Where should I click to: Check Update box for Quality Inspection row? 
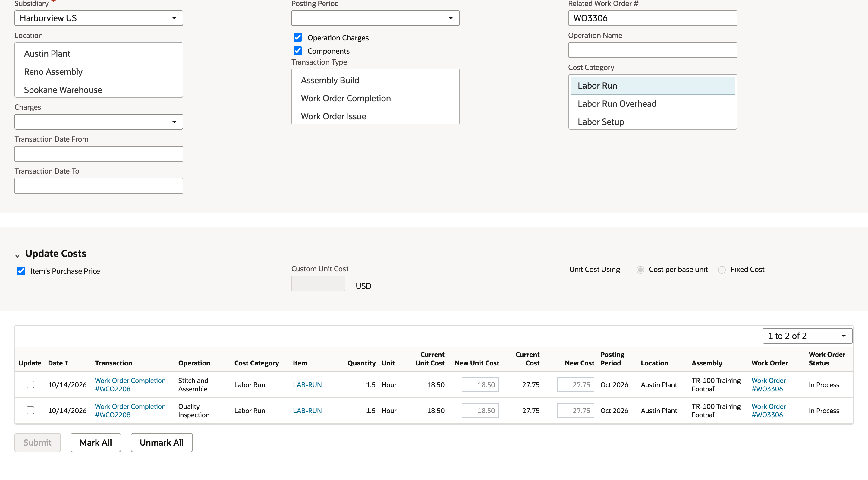coord(30,411)
